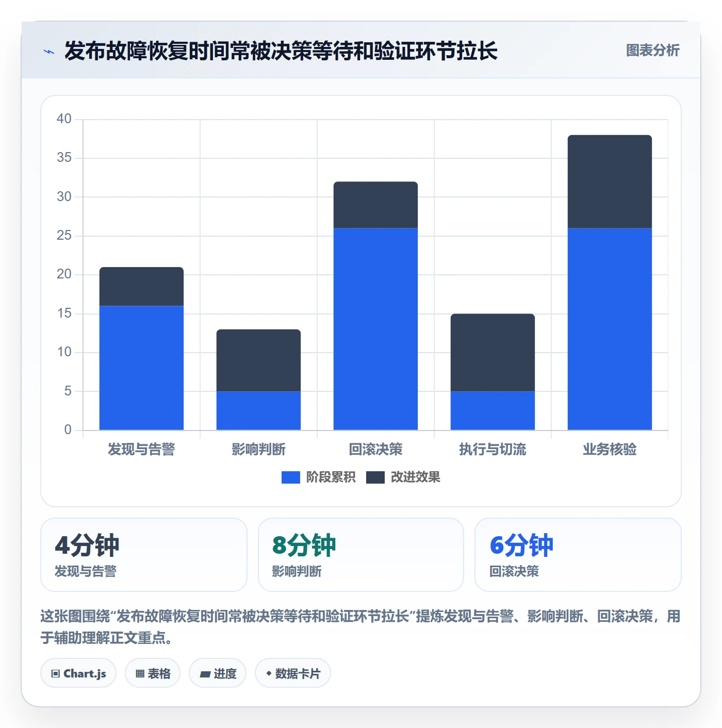The width and height of the screenshot is (722, 728).
Task: Click the dark 改进效果 bar for 执行与切流
Action: (x=493, y=353)
